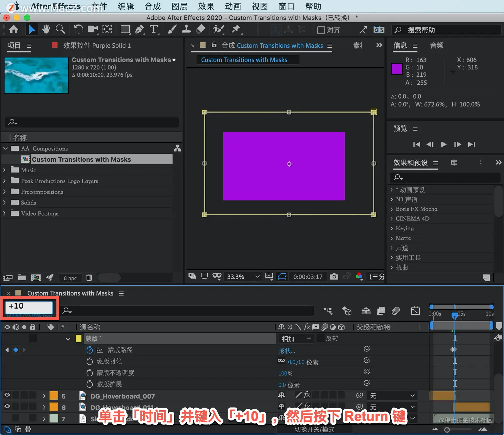The width and height of the screenshot is (504, 435).
Task: Create new folder in project panel
Action: (x=22, y=277)
